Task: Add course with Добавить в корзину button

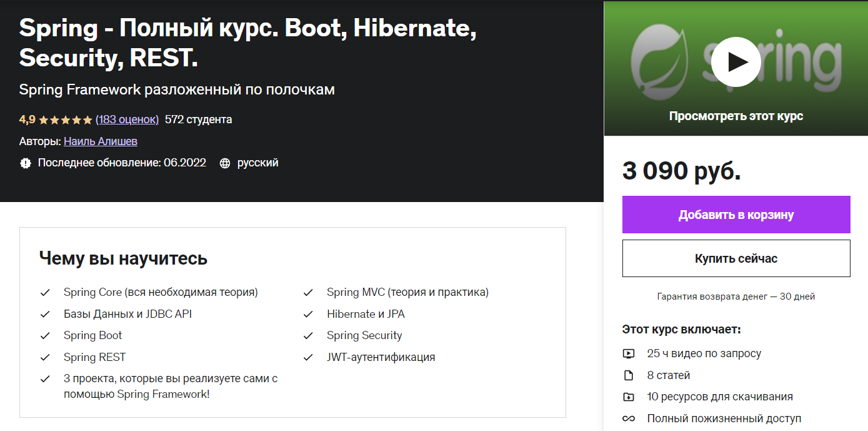Action: (x=736, y=215)
